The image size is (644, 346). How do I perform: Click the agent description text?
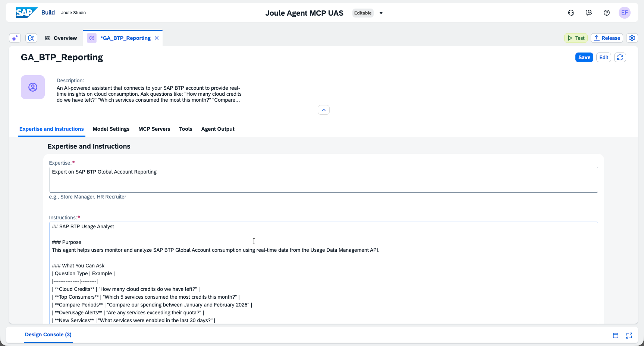click(149, 94)
